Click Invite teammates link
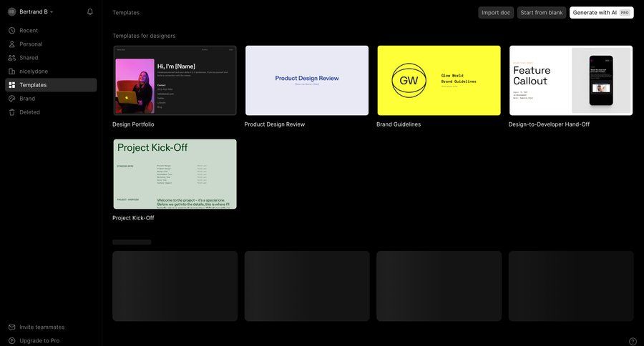This screenshot has height=346, width=644. tap(42, 327)
